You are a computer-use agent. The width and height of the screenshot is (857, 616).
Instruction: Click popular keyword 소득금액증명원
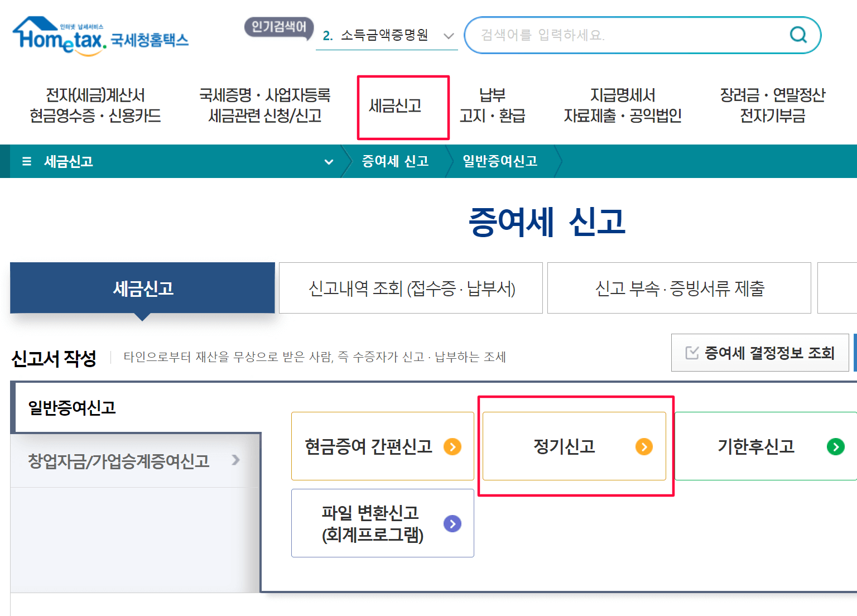[x=384, y=35]
